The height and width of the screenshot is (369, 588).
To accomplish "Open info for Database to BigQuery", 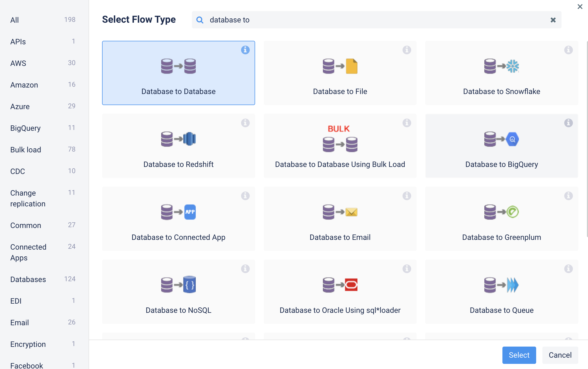I will (x=568, y=123).
